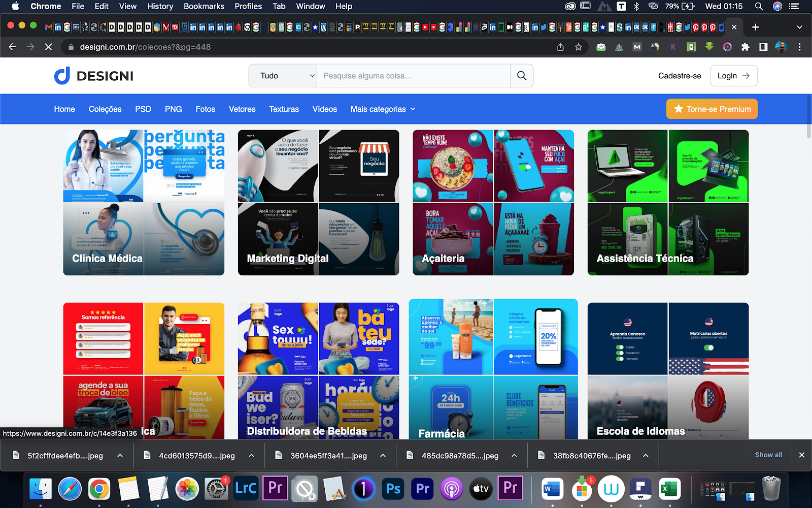
Task: Expand options for 485dc98a78d5 download
Action: click(x=514, y=456)
